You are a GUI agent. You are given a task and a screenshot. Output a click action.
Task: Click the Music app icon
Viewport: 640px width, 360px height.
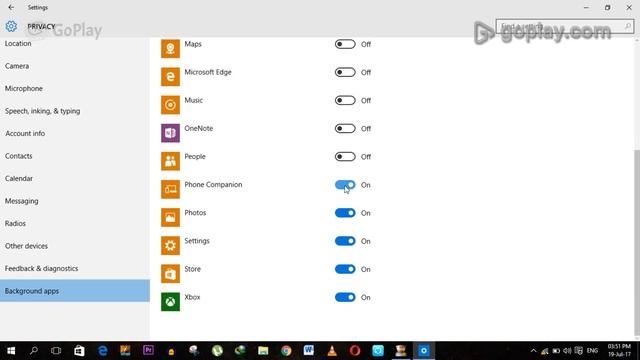coord(170,105)
